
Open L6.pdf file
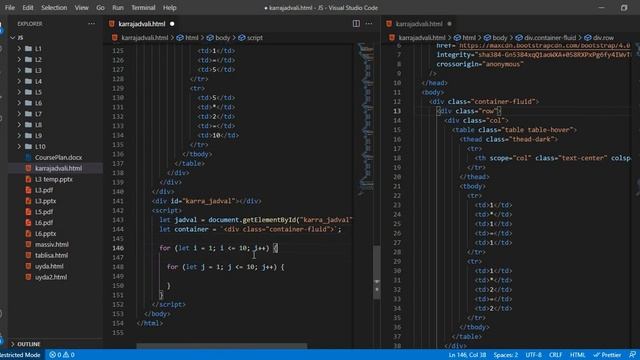point(44,222)
